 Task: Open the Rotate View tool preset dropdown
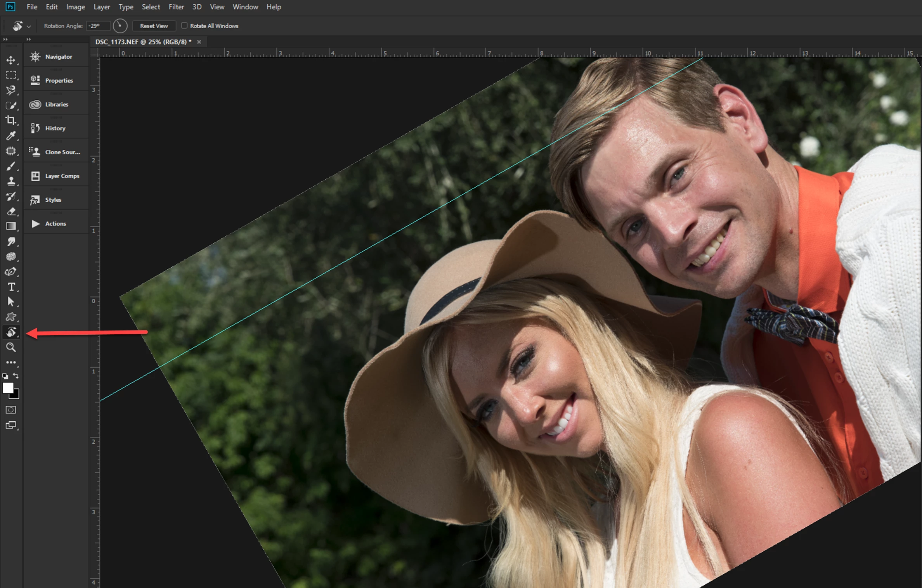(29, 26)
